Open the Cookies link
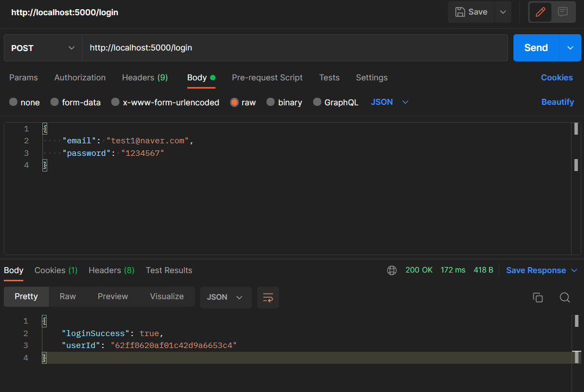This screenshot has height=392, width=584. [x=557, y=78]
